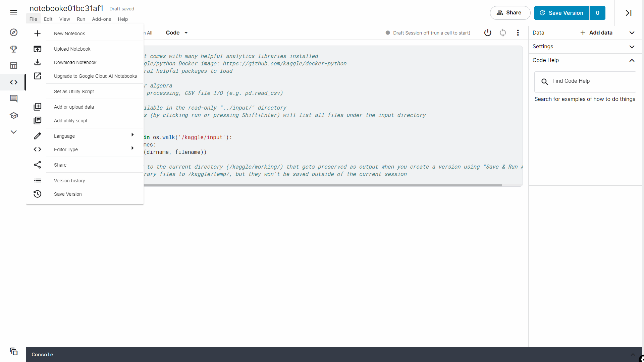
Task: Click the Add data button
Action: pyautogui.click(x=596, y=33)
